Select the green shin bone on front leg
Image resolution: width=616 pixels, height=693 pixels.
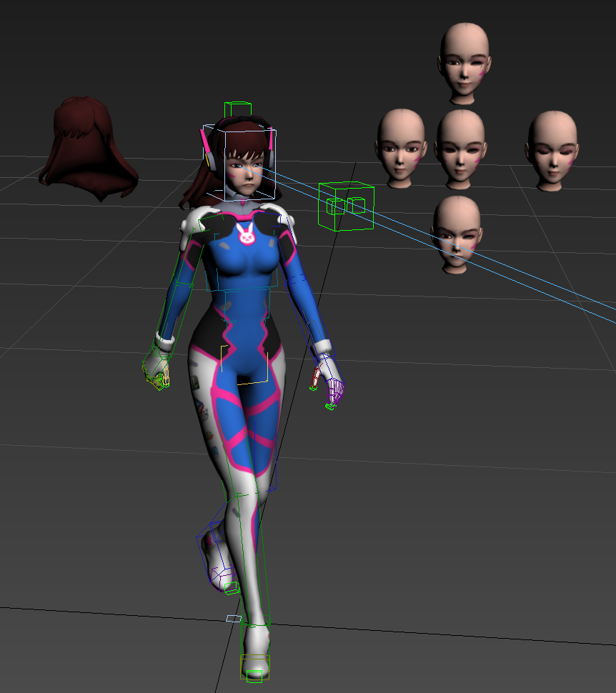(252, 559)
